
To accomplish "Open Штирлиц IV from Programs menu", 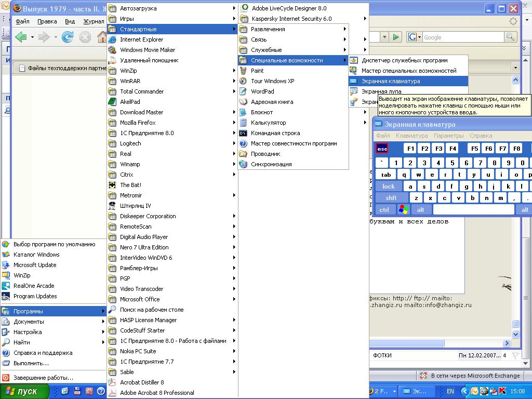I will 172,206.
